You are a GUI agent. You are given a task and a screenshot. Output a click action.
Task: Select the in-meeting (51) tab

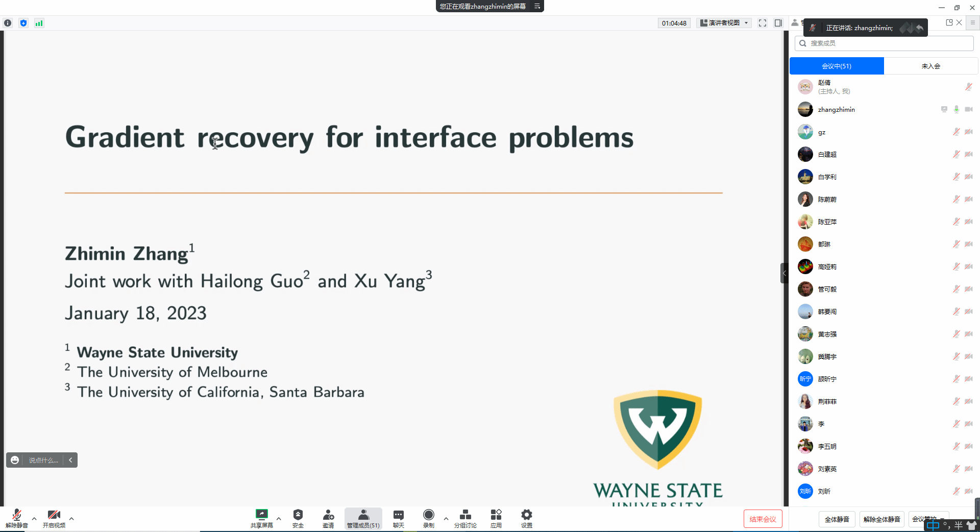tap(837, 66)
